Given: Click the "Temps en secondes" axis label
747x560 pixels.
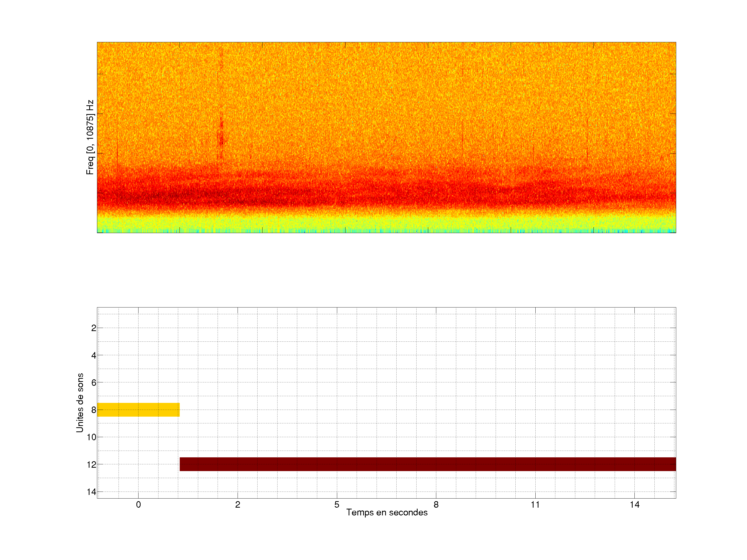Looking at the screenshot, I should 387,512.
